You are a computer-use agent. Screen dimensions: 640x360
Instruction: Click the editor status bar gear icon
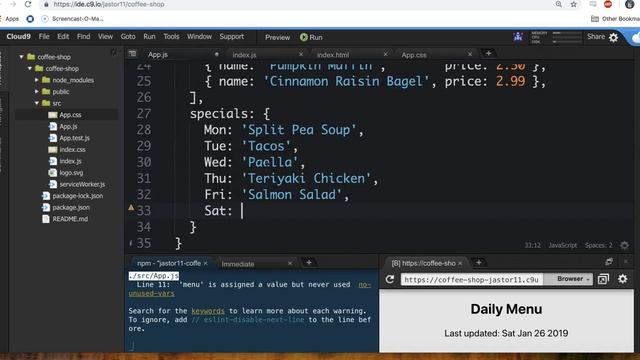coord(624,245)
